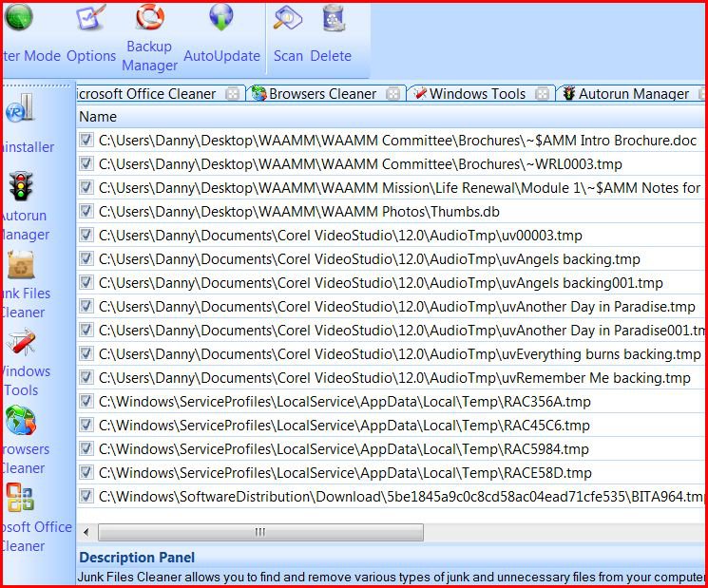This screenshot has height=588, width=708.
Task: Close the Windows Tools tab button
Action: [542, 94]
